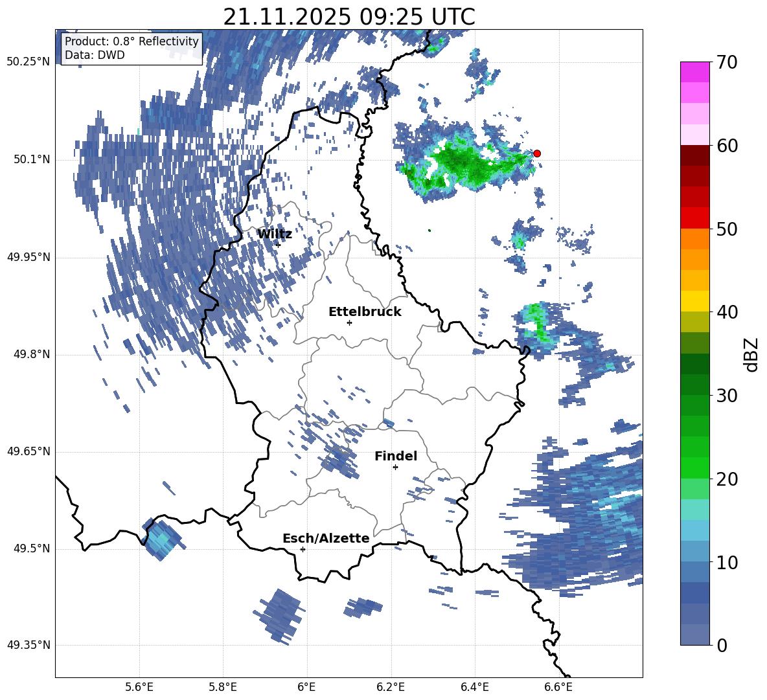Click the Findel station cross marker
Image resolution: width=767 pixels, height=700 pixels.
(395, 468)
